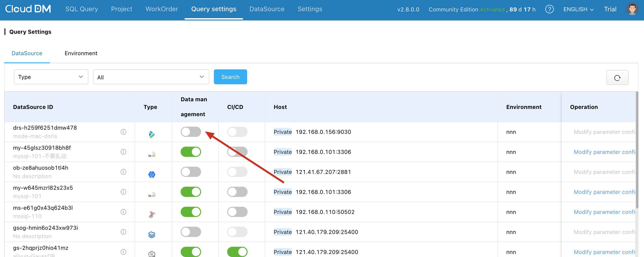The height and width of the screenshot is (257, 644).
Task: Click the SQL Server icon on mssql-110 row
Action: point(152,214)
